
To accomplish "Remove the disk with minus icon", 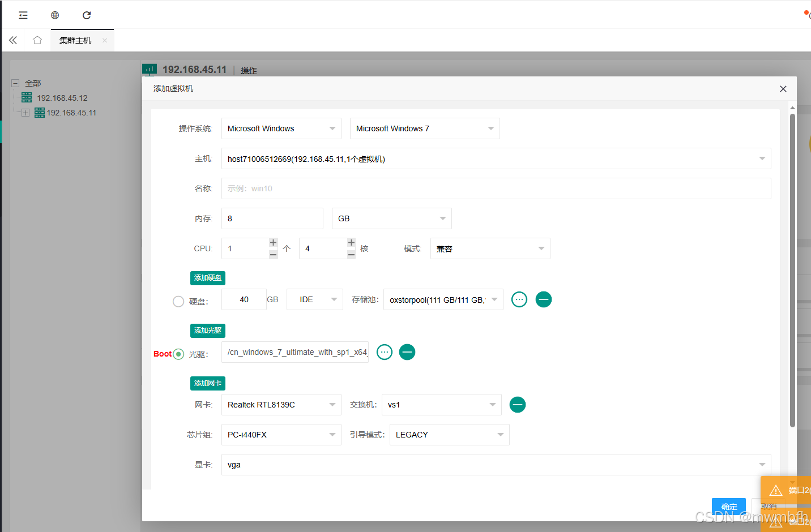I will tap(544, 299).
